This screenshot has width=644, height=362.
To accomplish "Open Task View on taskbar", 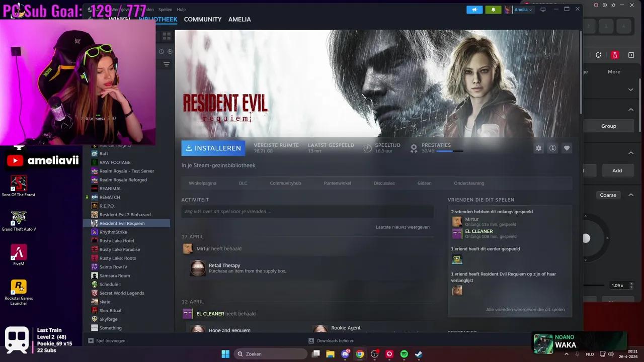I will pos(316,354).
